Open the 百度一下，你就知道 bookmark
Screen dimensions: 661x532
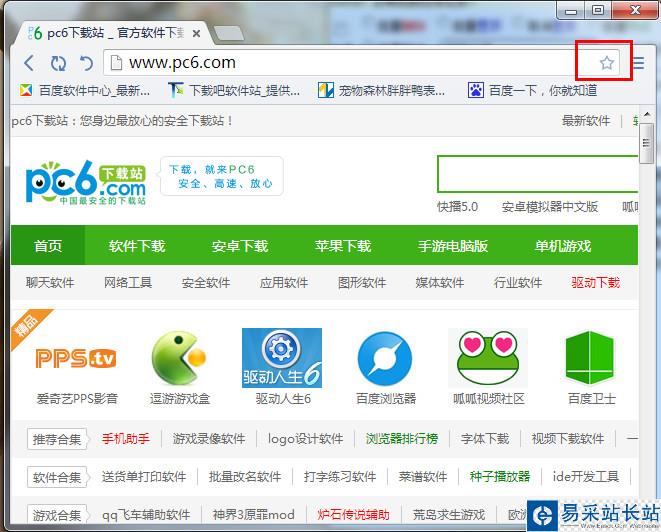[x=532, y=90]
